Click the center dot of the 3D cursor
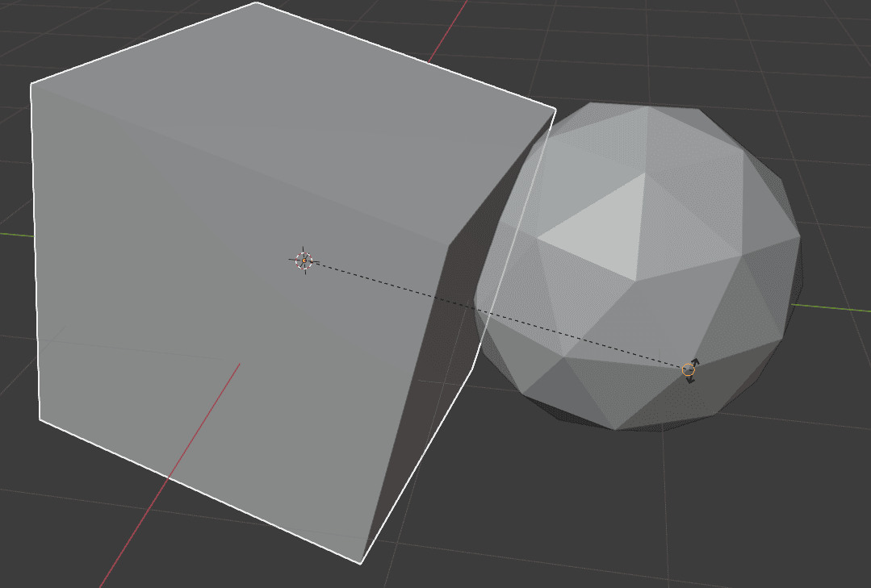 click(x=304, y=261)
